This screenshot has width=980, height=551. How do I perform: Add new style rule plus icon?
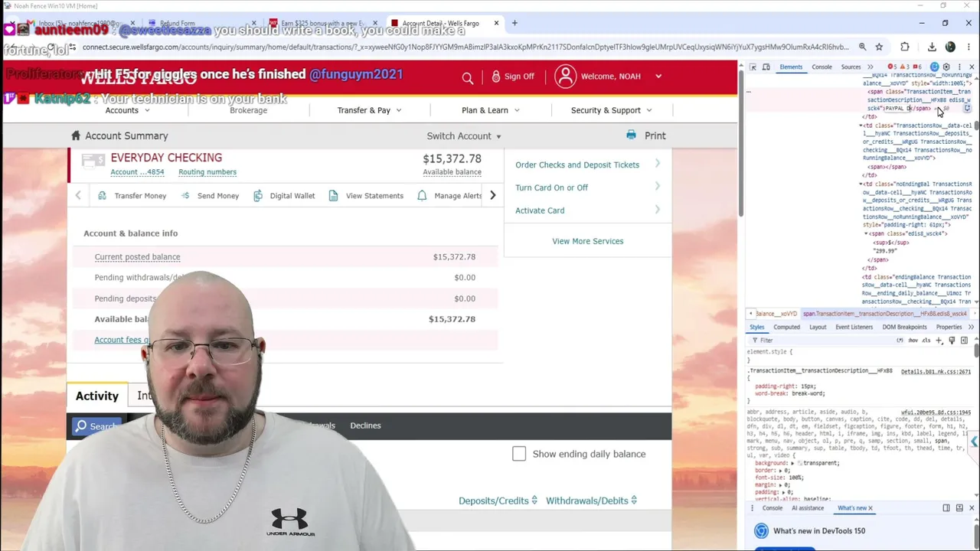pyautogui.click(x=939, y=341)
